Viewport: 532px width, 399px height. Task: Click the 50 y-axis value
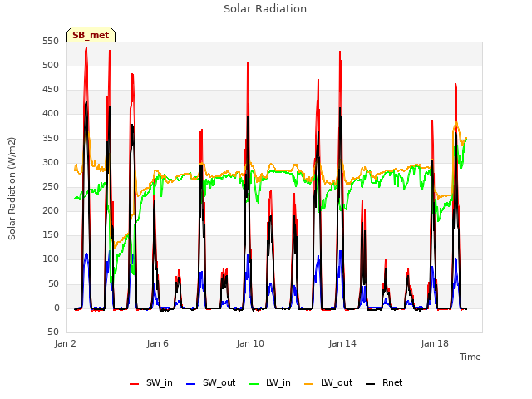point(53,283)
